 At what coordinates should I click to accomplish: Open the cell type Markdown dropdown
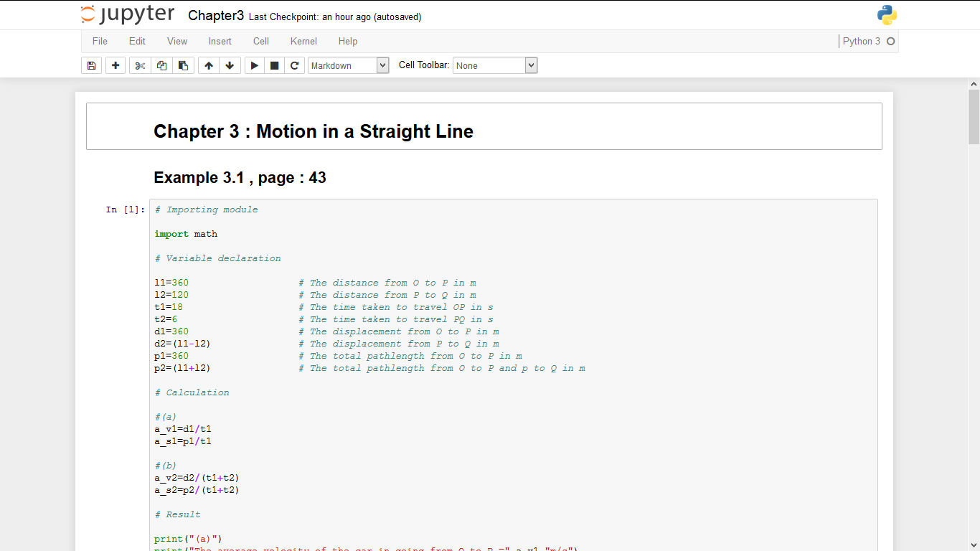click(x=348, y=65)
